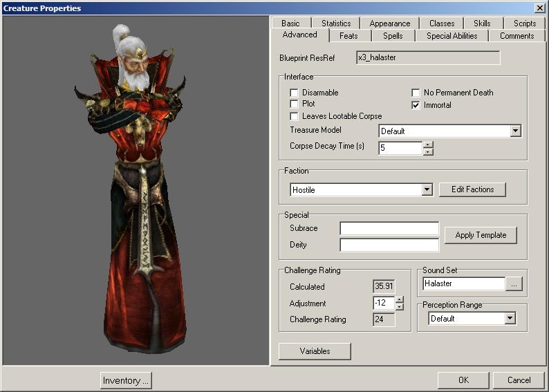
Task: Check the No Permanent Death box
Action: [x=416, y=93]
